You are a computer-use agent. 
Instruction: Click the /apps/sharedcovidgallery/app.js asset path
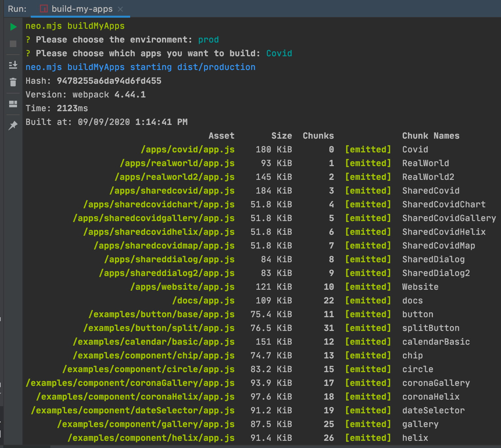click(154, 218)
